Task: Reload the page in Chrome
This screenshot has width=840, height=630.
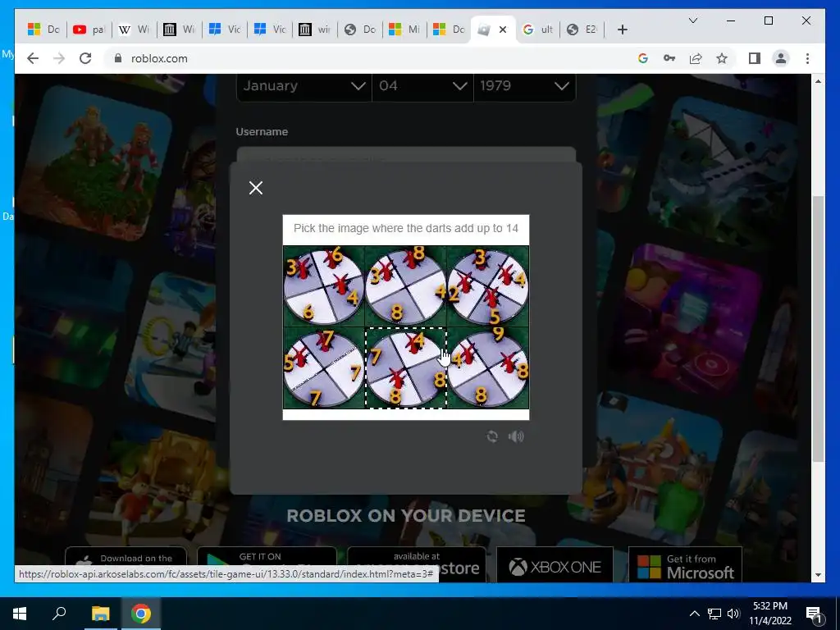Action: tap(85, 58)
